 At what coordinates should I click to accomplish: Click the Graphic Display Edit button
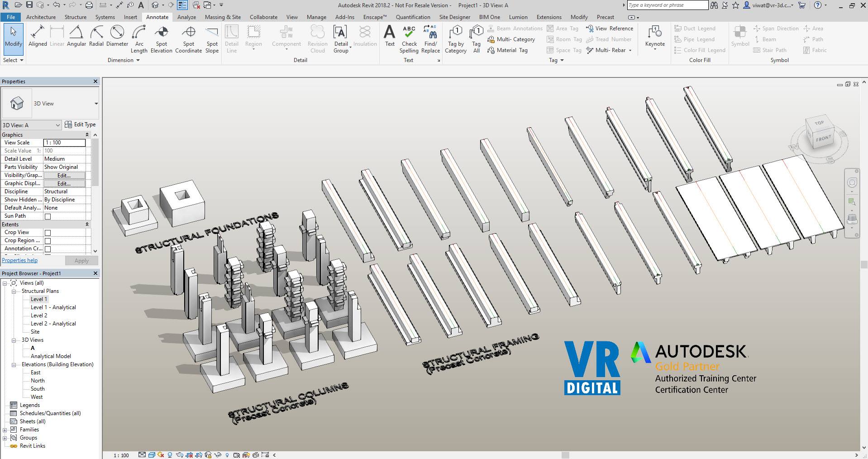coord(64,183)
